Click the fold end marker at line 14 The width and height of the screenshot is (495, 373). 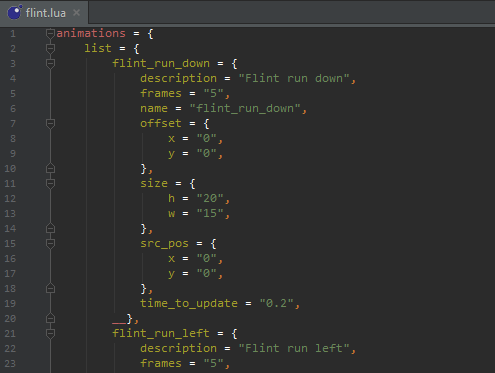50,228
